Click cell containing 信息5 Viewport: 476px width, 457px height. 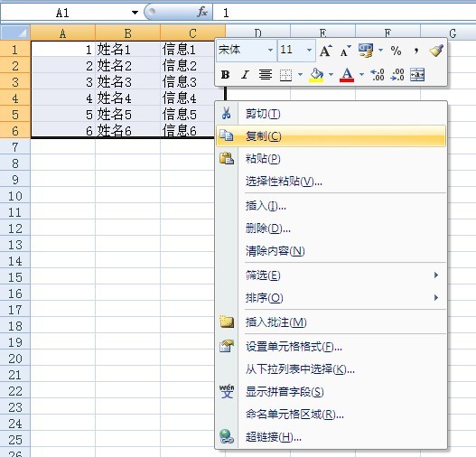187,115
